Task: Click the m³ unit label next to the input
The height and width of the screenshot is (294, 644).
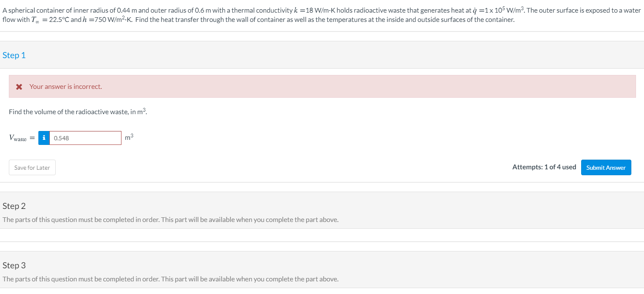Action: 129,137
